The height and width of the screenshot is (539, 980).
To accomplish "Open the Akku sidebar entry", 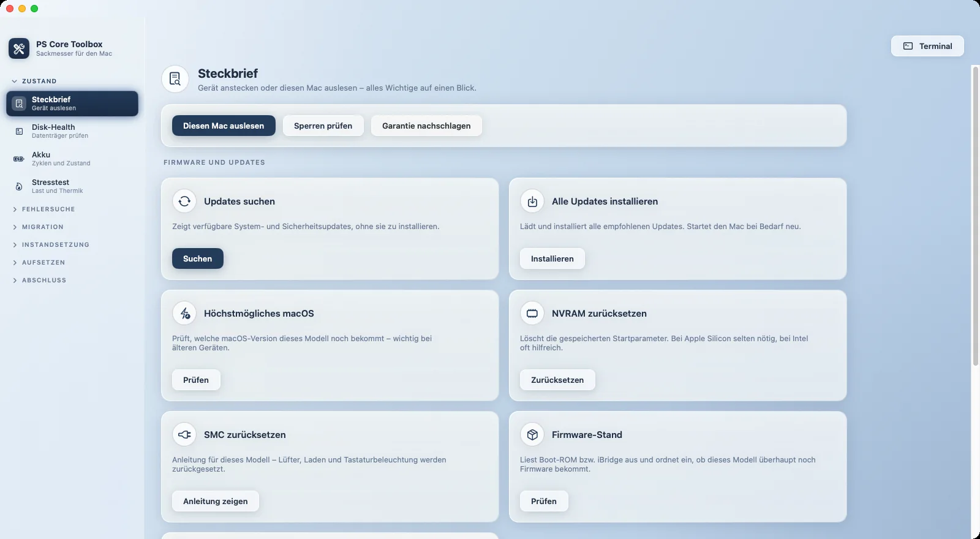I will point(72,159).
